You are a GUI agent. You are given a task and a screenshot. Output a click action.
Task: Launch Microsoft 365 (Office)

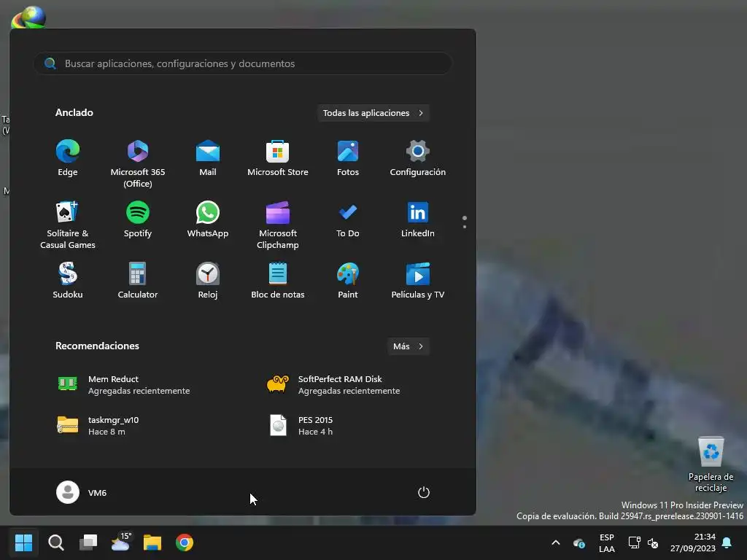point(138,164)
